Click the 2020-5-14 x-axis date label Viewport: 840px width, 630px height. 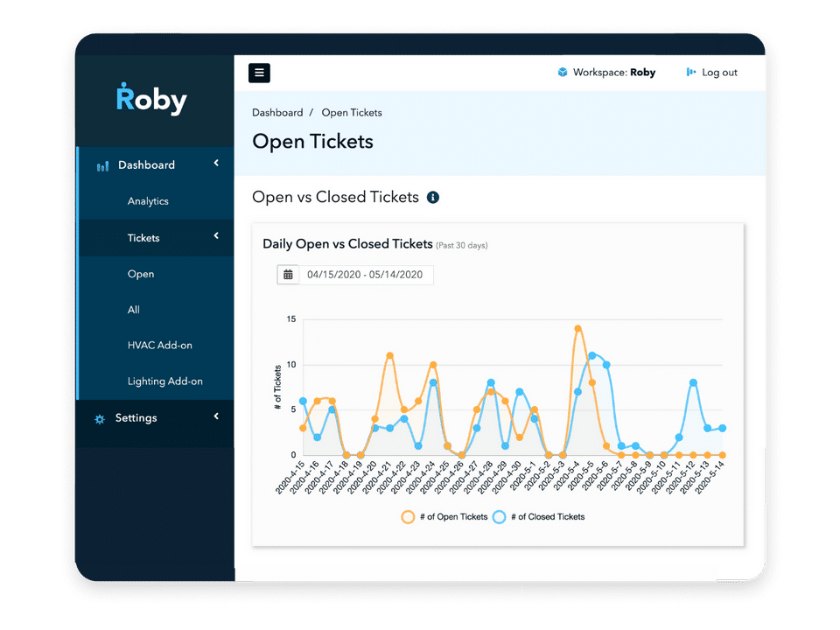click(710, 478)
